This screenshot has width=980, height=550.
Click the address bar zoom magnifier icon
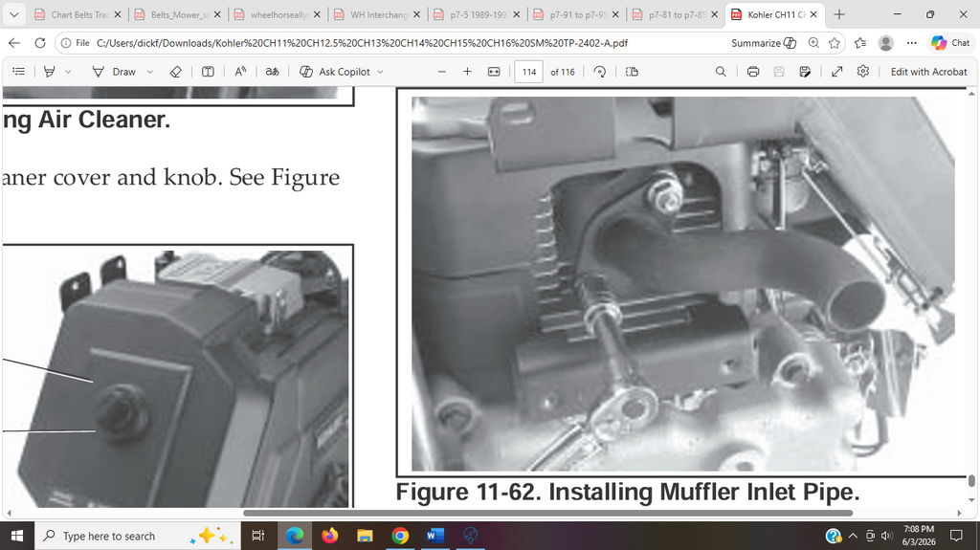tap(813, 43)
